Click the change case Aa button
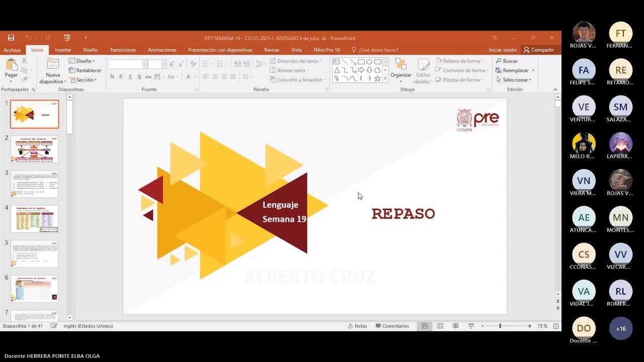Viewport: 644px width, 362px height. pos(173,77)
